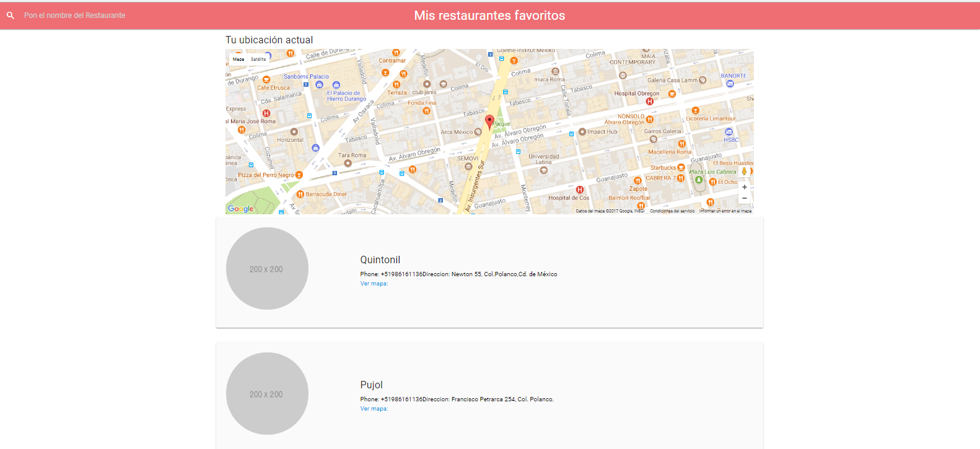Click the Impact Hub marker

tap(582, 132)
